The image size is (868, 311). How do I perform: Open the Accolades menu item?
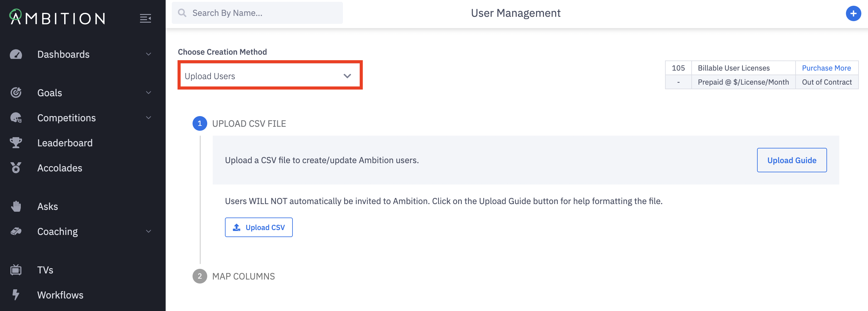(60, 168)
